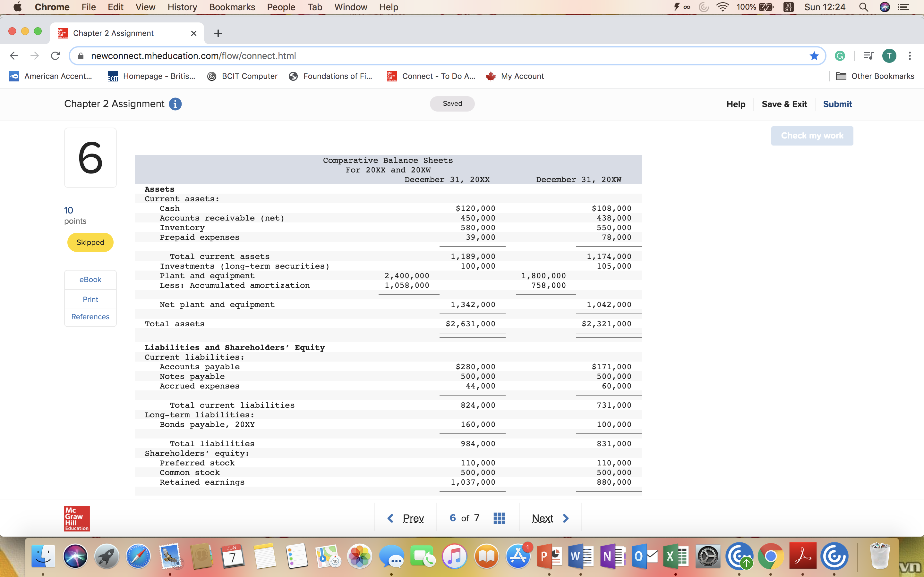Viewport: 924px width, 577px height.
Task: Click the McGraw Hill Education logo
Action: pyautogui.click(x=77, y=518)
